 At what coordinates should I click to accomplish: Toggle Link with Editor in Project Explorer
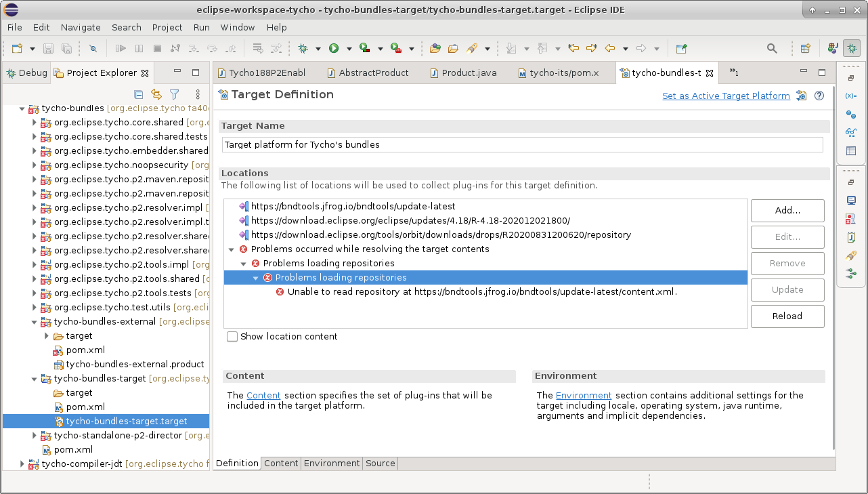pos(156,94)
